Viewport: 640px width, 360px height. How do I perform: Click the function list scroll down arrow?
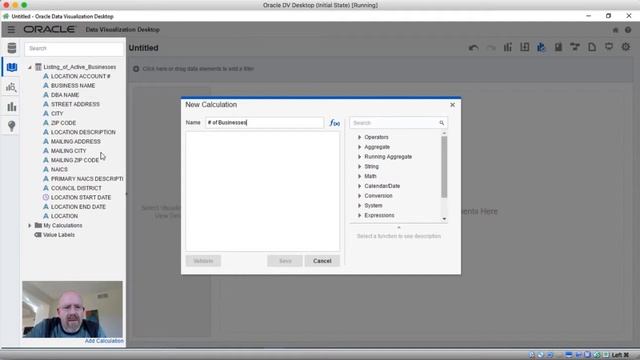[x=444, y=219]
